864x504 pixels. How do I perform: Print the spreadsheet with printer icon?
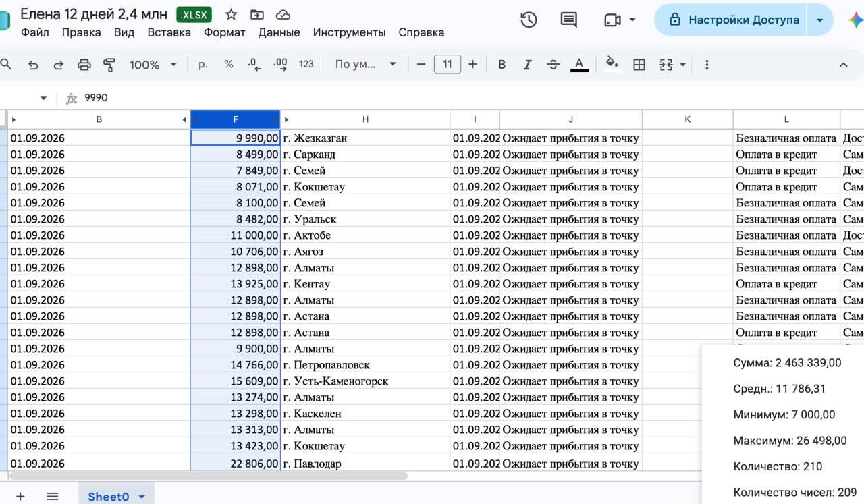(x=84, y=65)
